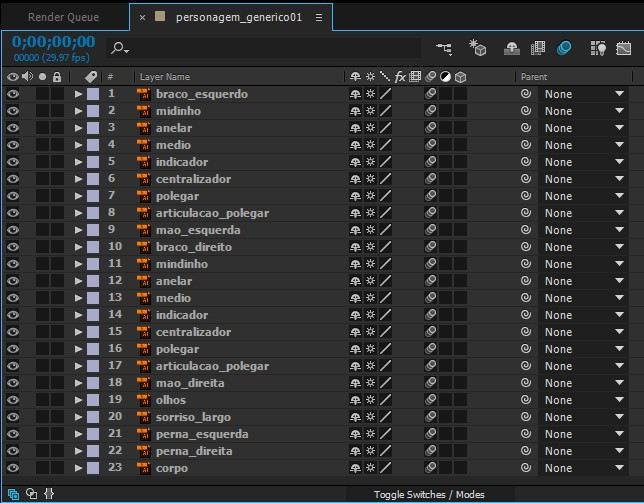The height and width of the screenshot is (503, 644).
Task: Select the anelar layer 3 name
Action: (174, 128)
